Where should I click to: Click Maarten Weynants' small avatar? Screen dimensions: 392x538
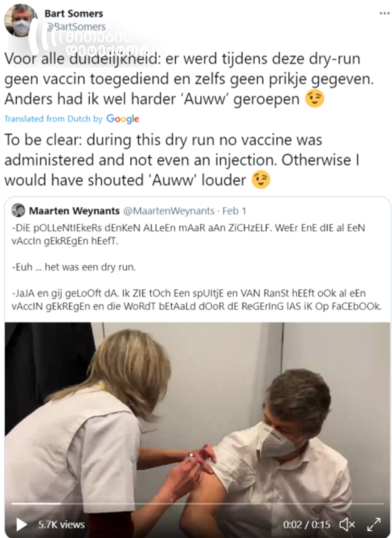(18, 210)
